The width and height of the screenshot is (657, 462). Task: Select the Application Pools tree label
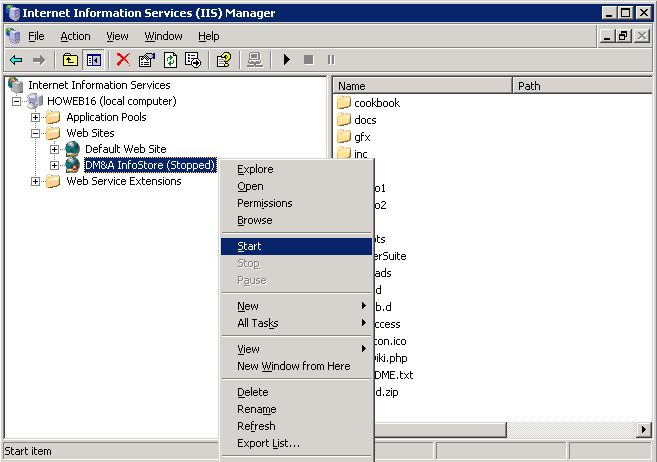(106, 117)
